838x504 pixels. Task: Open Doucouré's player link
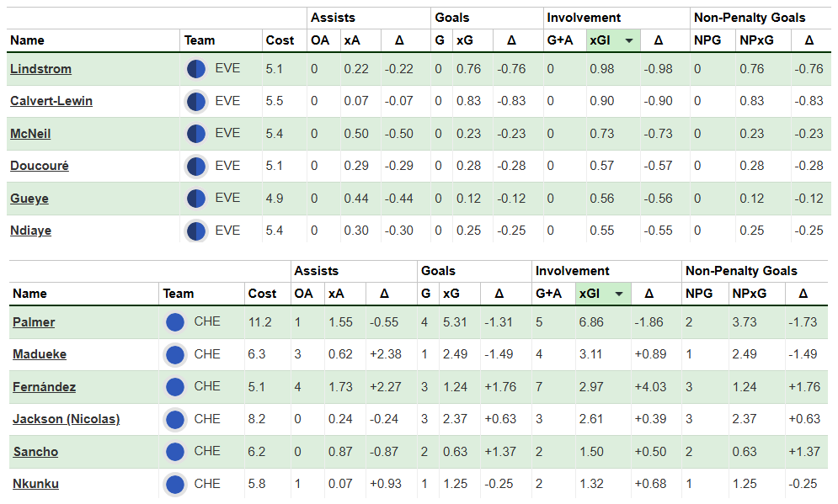[x=39, y=166]
